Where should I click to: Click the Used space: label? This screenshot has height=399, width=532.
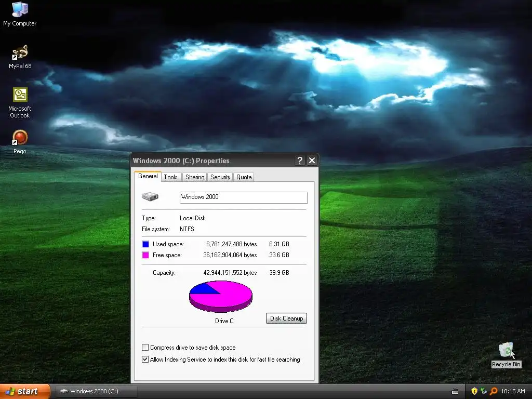coord(168,244)
